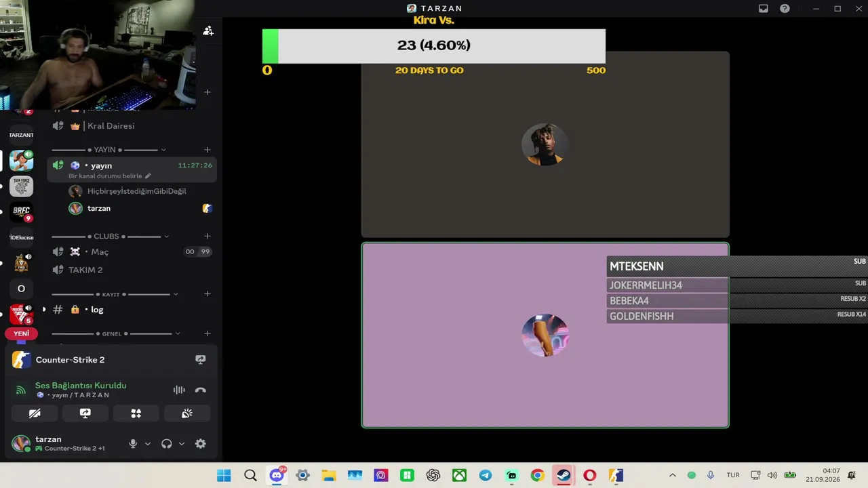The height and width of the screenshot is (488, 868).
Task: Focus the dark upper participant tile
Action: (x=545, y=144)
